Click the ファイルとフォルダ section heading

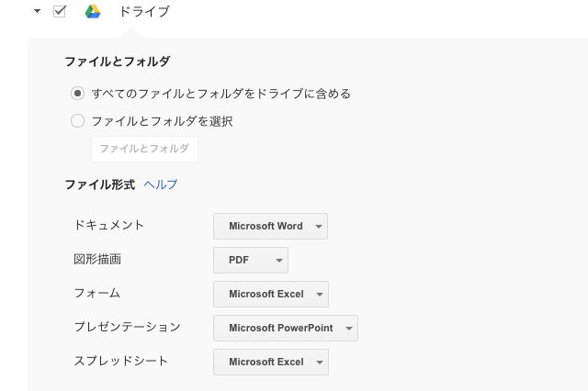click(118, 61)
